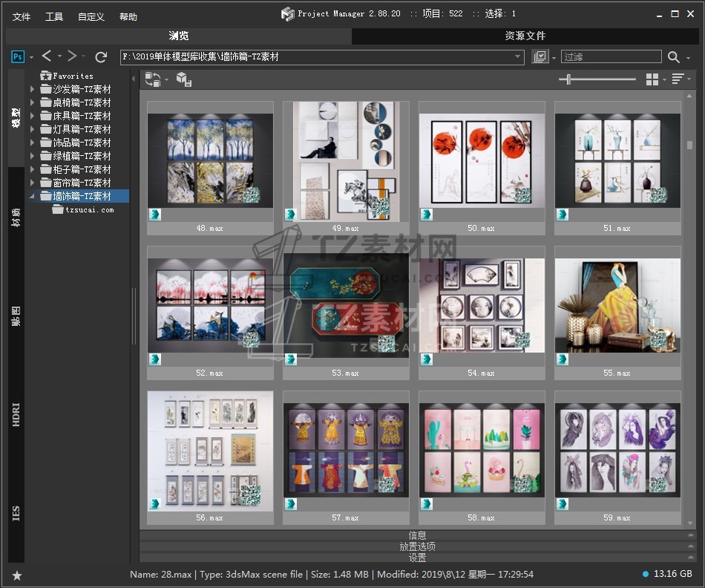Open the 工具 menu

[54, 16]
